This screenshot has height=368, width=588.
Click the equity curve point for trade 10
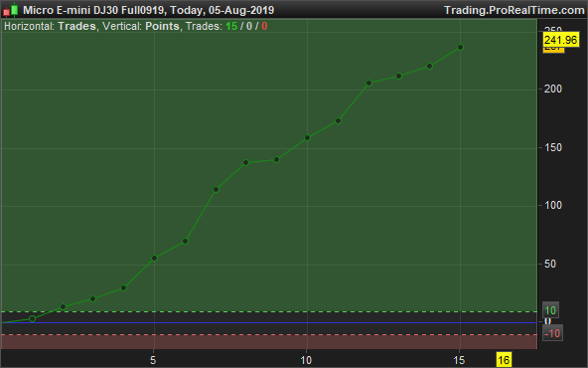307,138
